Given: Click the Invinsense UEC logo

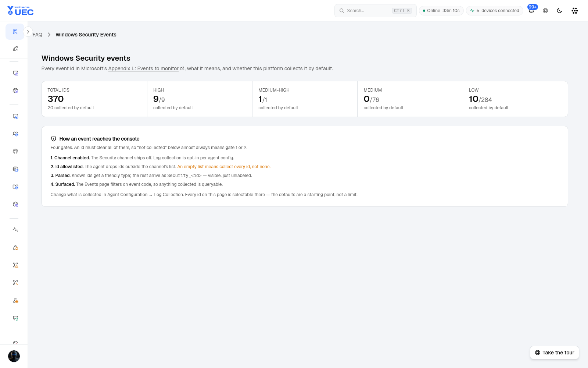Looking at the screenshot, I should pyautogui.click(x=21, y=11).
